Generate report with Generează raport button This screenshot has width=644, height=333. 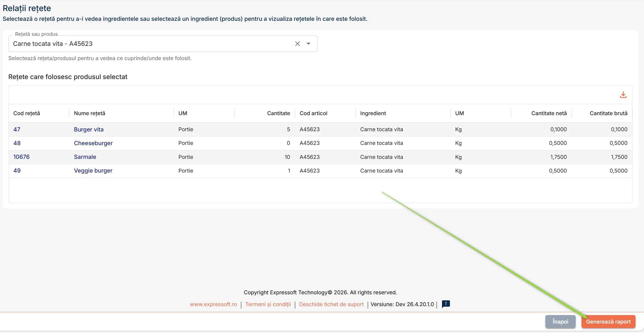(x=608, y=322)
